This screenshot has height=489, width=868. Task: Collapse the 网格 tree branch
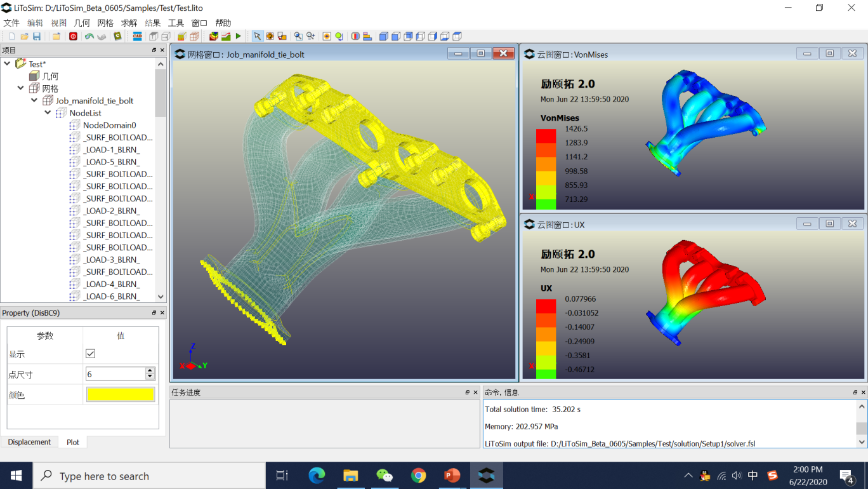point(21,88)
